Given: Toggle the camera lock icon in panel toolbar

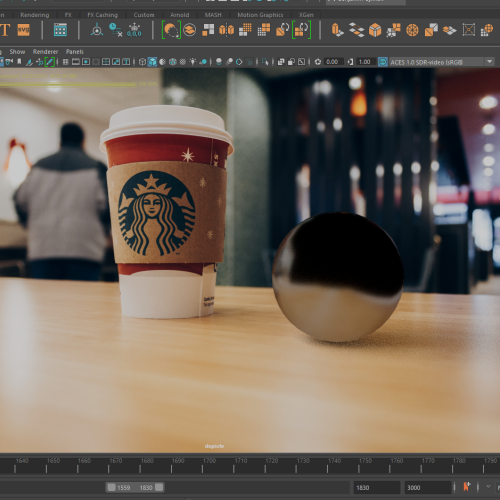Looking at the screenshot, I should [x=9, y=62].
